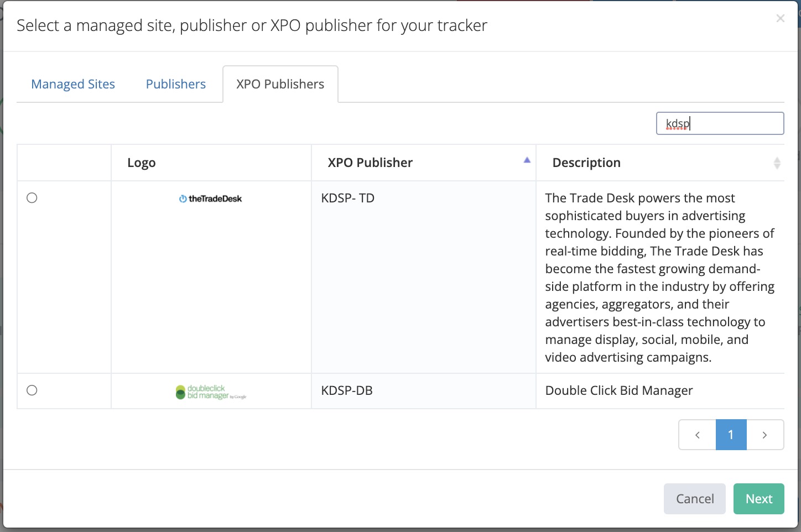Click the KDSP-DB publisher name cell

[x=347, y=390]
